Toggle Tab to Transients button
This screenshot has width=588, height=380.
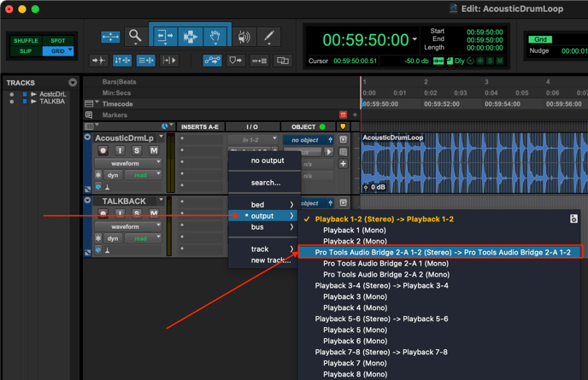click(98, 61)
